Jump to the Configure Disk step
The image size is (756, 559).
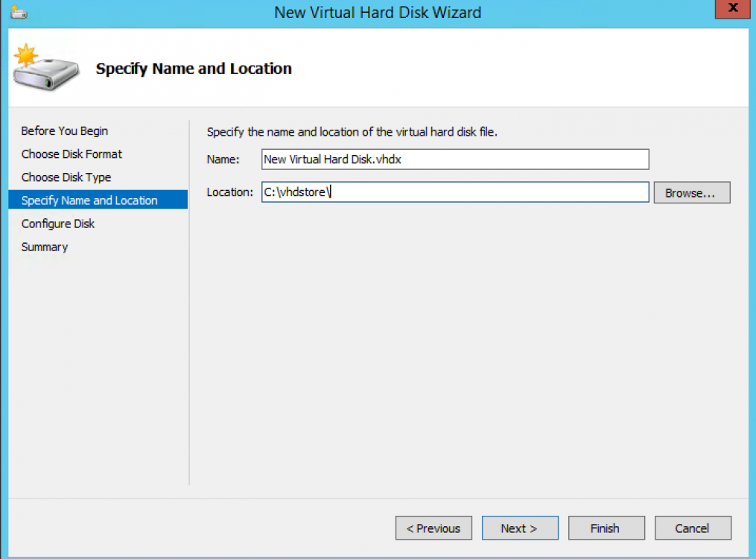[x=58, y=224]
